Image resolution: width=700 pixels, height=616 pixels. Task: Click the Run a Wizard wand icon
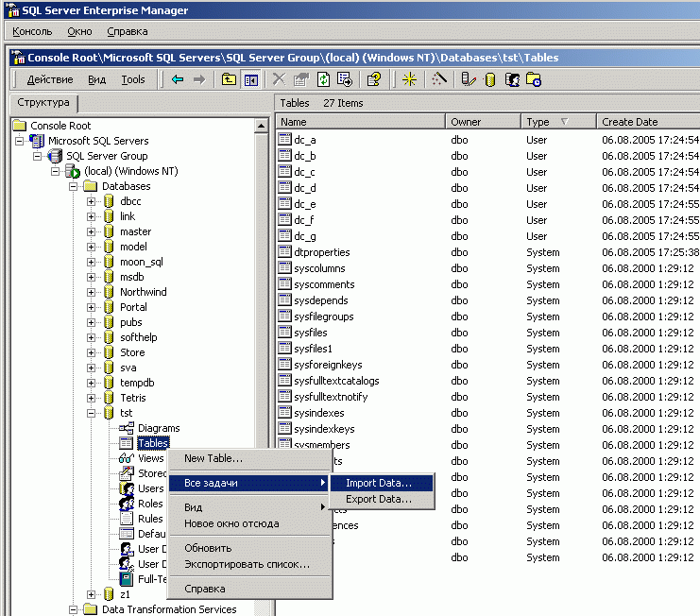pyautogui.click(x=439, y=80)
